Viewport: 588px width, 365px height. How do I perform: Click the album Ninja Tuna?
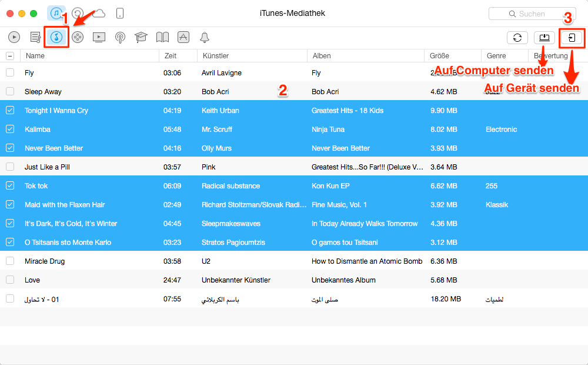click(x=328, y=129)
